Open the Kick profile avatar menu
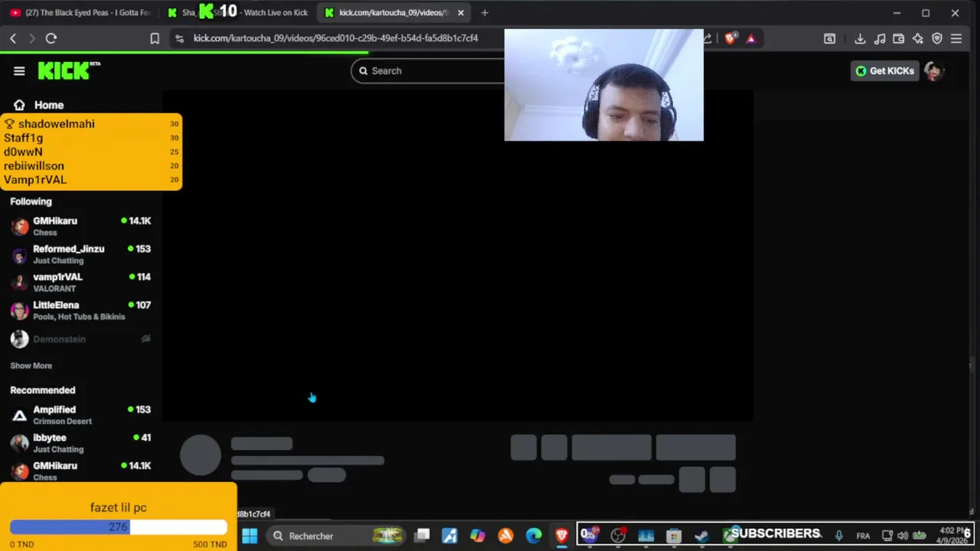980x551 pixels. pyautogui.click(x=933, y=70)
